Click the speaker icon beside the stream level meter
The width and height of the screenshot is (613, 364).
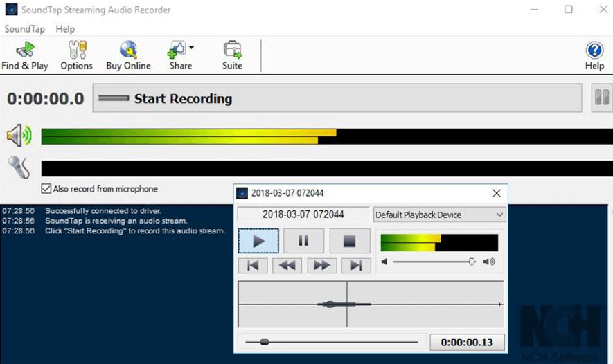(x=19, y=136)
